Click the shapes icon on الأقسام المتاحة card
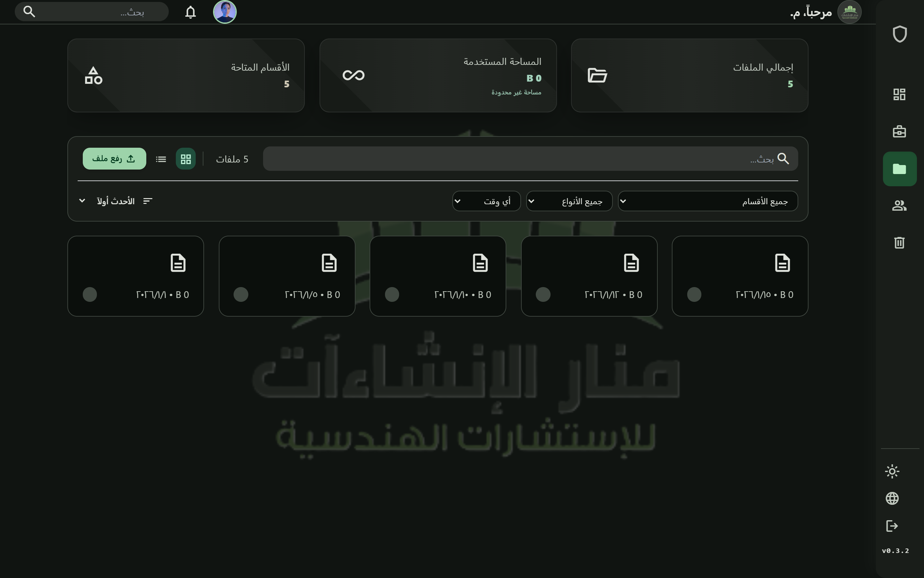 [94, 75]
